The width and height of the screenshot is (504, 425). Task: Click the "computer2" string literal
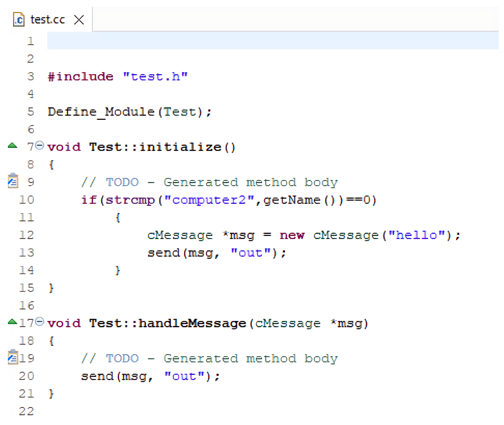click(x=209, y=200)
